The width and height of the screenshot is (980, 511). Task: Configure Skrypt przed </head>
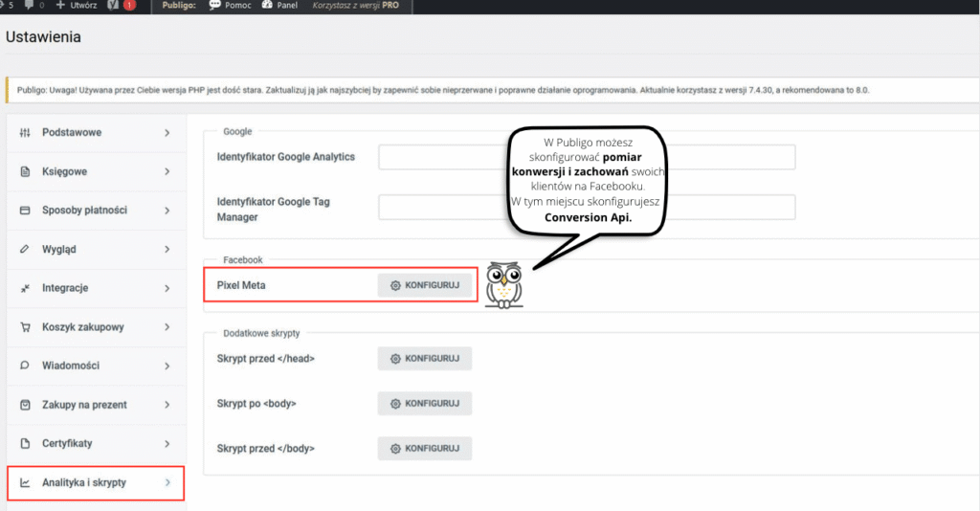[x=424, y=359]
